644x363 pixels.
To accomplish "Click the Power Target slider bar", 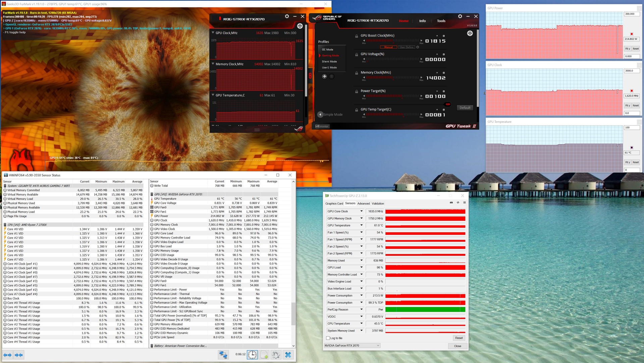I will pos(392,96).
